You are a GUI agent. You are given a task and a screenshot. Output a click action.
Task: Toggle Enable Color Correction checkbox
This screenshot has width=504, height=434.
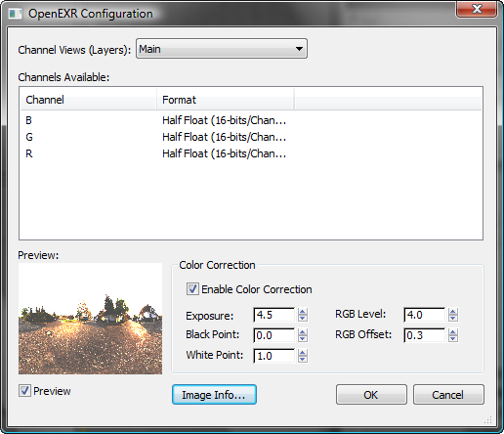192,289
